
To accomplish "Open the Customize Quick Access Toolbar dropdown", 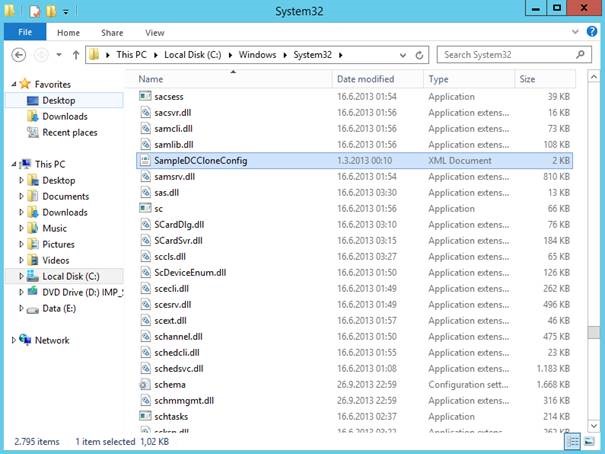I will point(66,12).
